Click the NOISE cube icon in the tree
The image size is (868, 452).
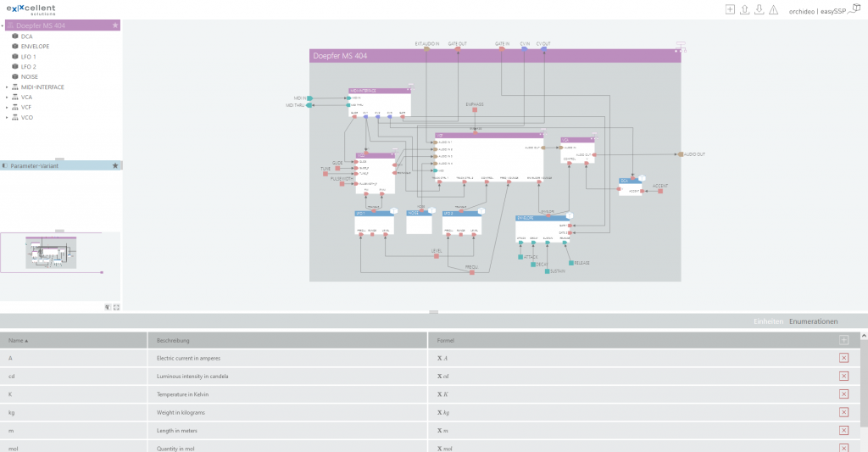pyautogui.click(x=15, y=76)
